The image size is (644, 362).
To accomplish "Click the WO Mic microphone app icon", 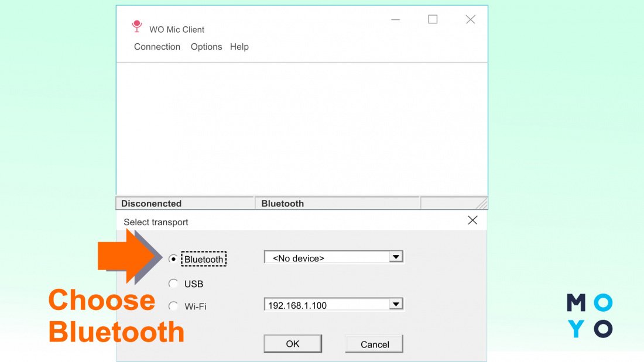I will click(x=137, y=26).
